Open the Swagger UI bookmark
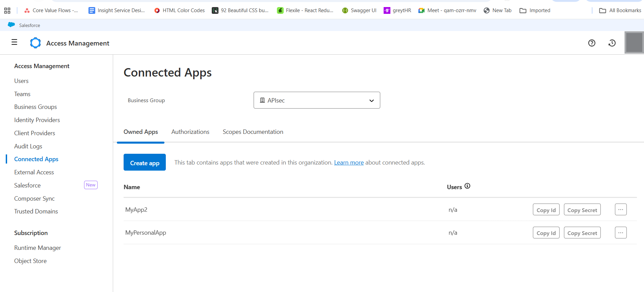Viewport: 644px width, 292px height. (x=359, y=10)
